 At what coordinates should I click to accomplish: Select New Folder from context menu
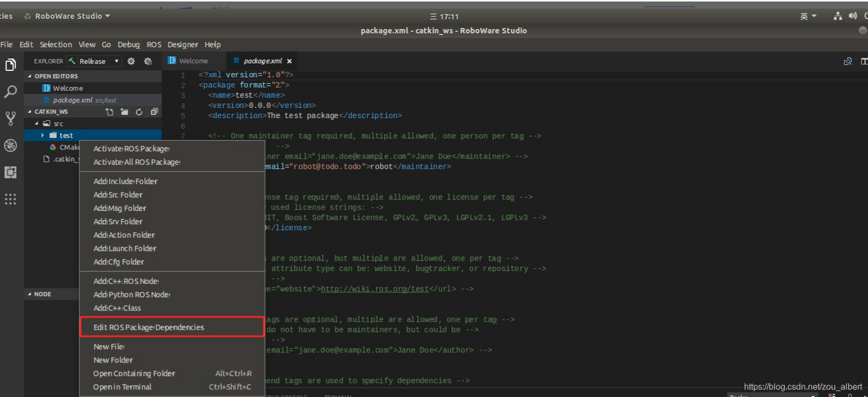point(172,360)
